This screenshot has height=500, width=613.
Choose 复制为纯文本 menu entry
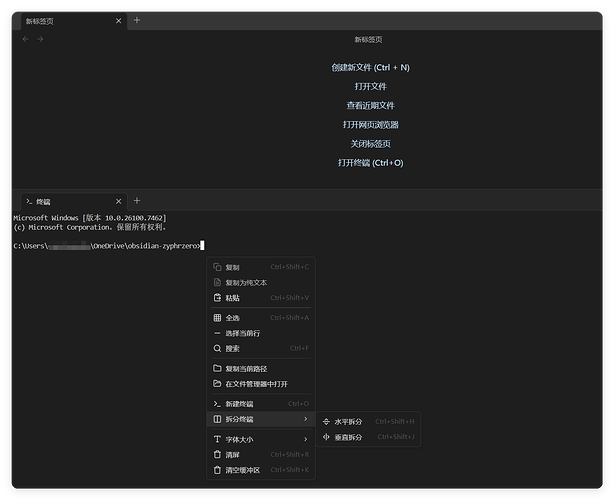[x=261, y=282]
